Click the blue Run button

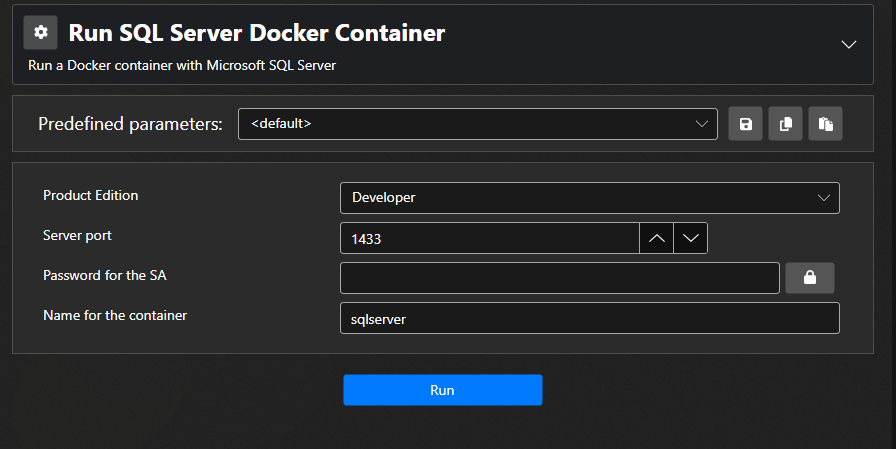click(x=442, y=390)
